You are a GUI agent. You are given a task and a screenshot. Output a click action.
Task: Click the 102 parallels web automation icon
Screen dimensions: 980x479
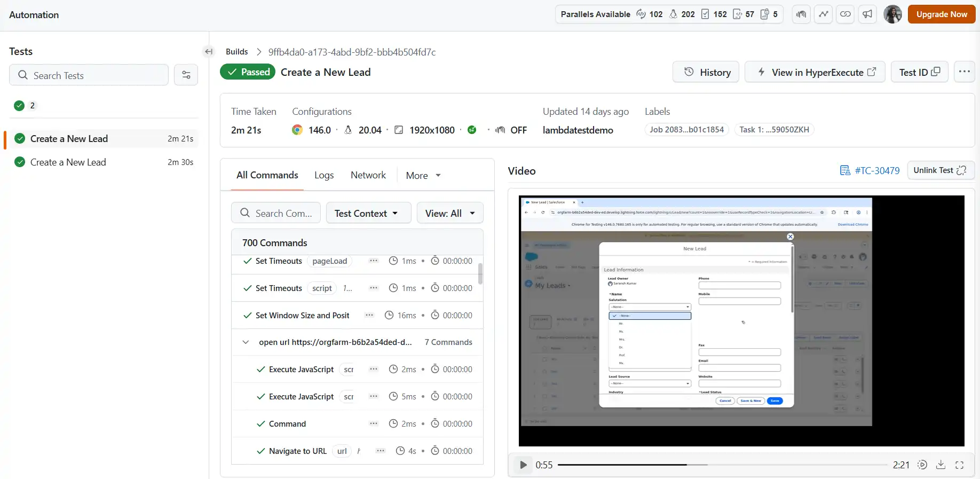(x=641, y=14)
